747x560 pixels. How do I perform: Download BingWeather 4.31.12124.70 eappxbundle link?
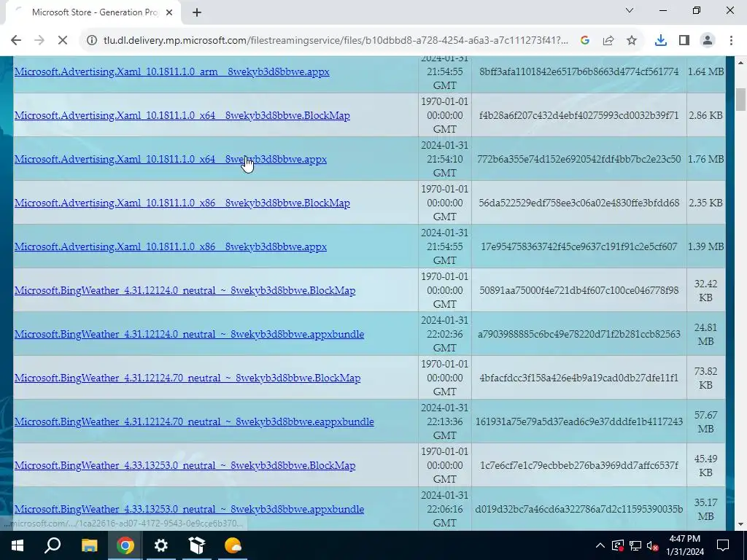pos(194,422)
